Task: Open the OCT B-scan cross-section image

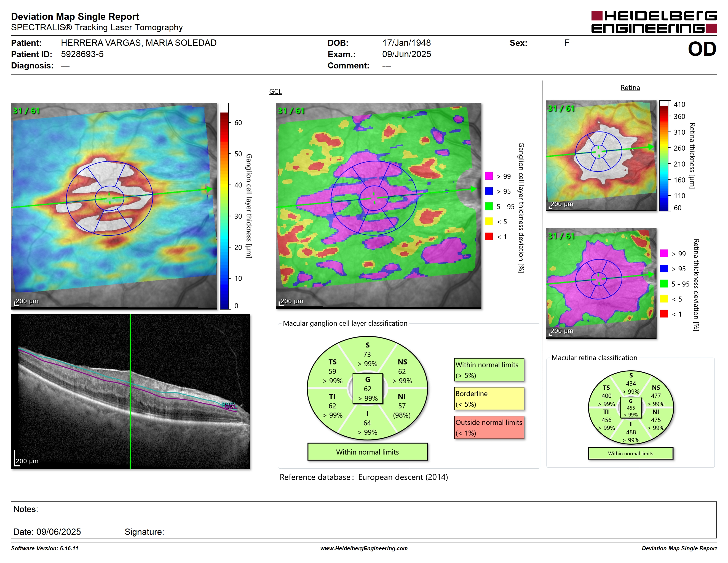Action: point(130,392)
